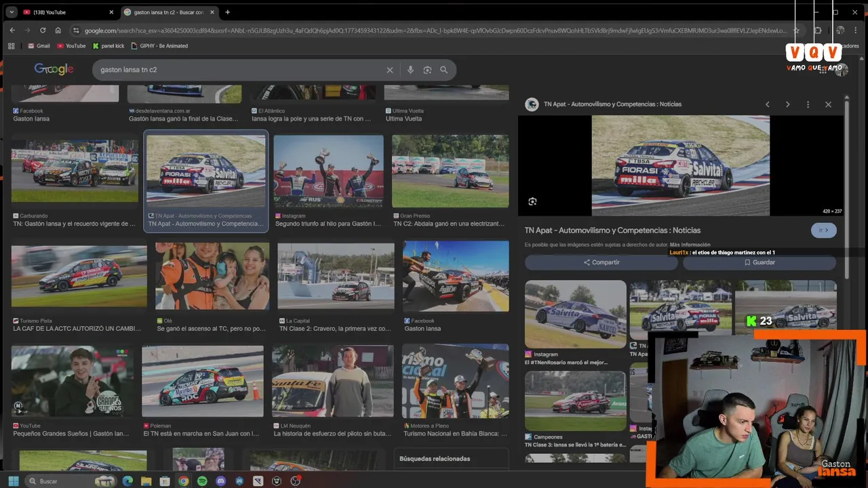Image resolution: width=868 pixels, height=488 pixels.
Task: Click the Guardar button
Action: coord(759,262)
